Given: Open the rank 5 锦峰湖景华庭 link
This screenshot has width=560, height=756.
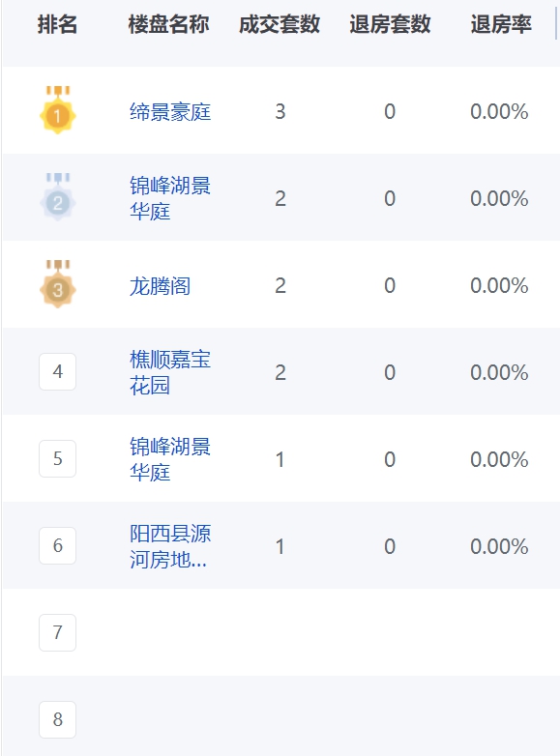Looking at the screenshot, I should (x=170, y=459).
